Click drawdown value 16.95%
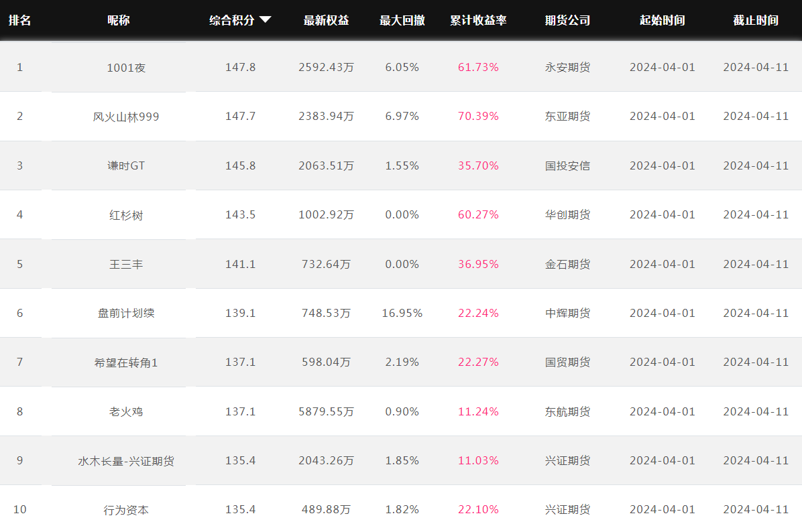802x532 pixels. pos(402,314)
